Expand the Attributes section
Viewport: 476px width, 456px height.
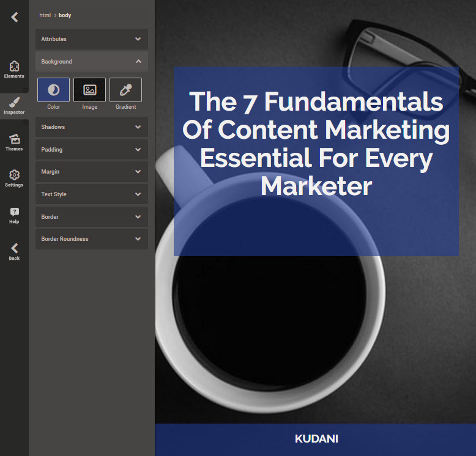pos(92,39)
